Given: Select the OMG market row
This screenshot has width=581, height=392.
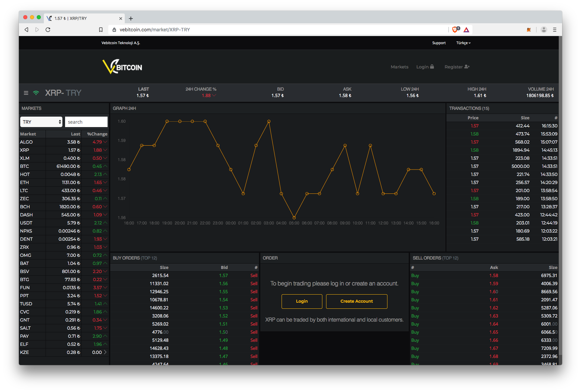Looking at the screenshot, I should (64, 255).
